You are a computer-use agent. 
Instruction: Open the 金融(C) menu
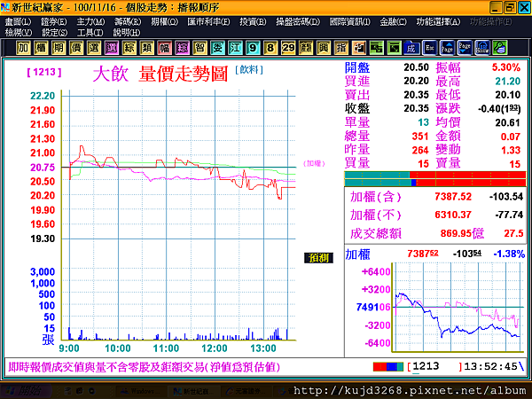click(x=393, y=21)
